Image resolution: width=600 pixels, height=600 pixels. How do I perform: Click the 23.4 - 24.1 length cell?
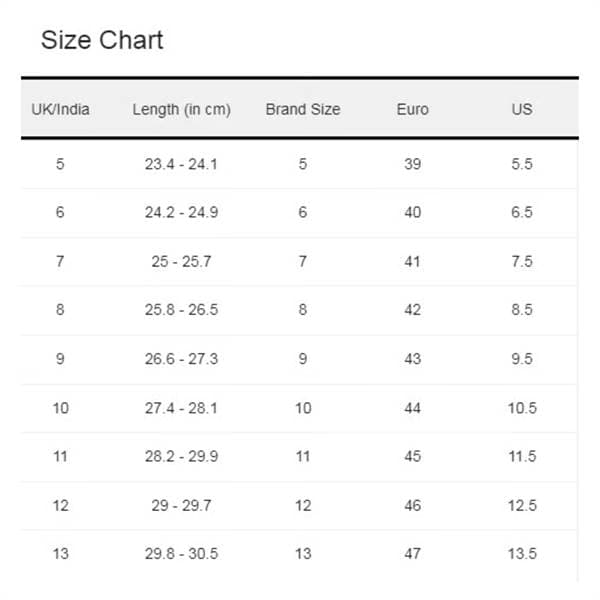181,164
